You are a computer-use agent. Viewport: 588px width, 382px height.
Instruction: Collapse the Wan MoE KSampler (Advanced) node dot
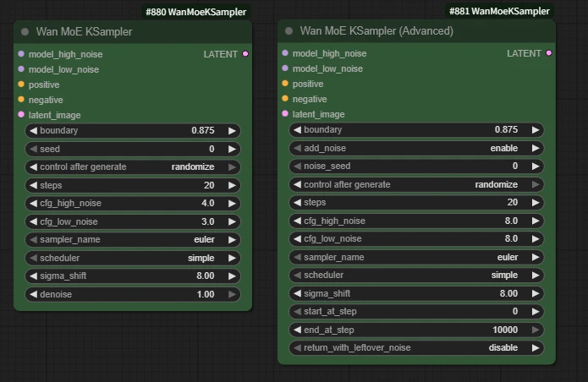click(289, 31)
